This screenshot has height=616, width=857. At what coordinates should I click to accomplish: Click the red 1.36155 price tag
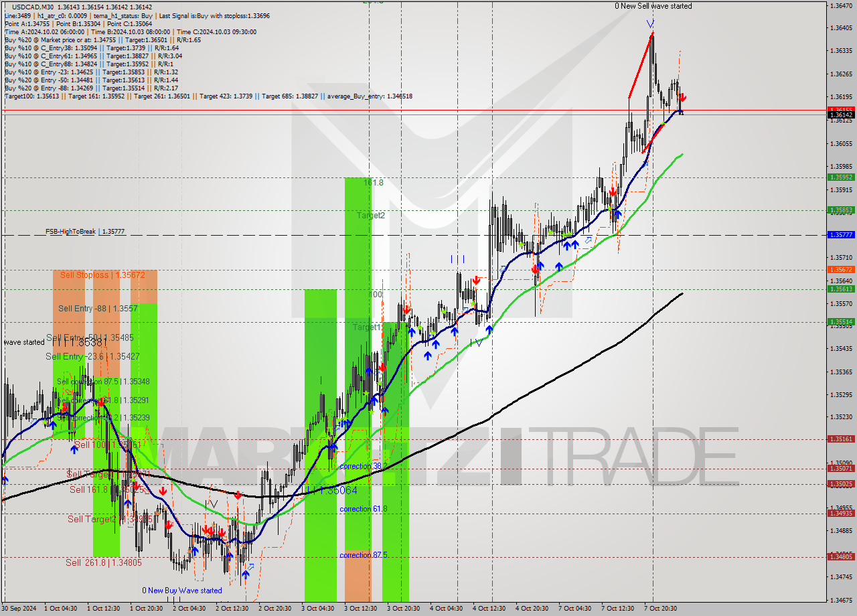(841, 109)
